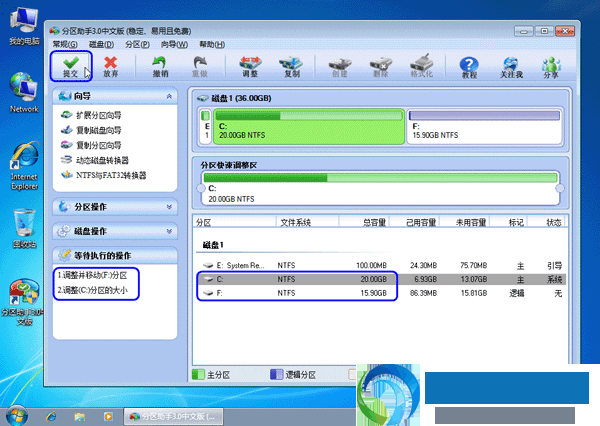Select pending operation 2.调整(C:)分区的大小
This screenshot has width=600, height=426.
[93, 290]
